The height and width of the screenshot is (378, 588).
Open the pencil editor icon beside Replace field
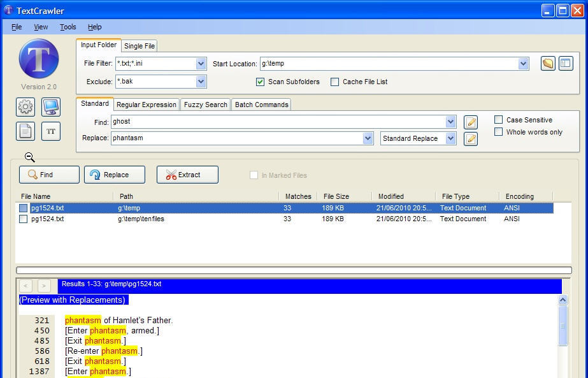470,138
